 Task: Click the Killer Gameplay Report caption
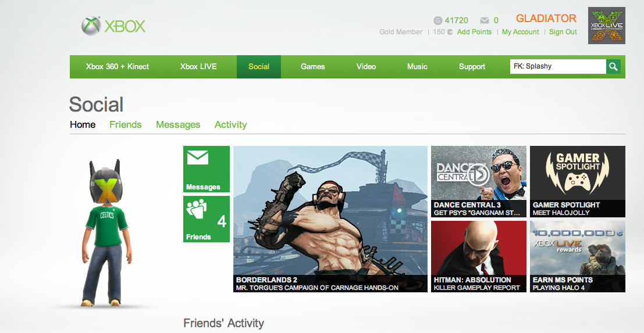(x=477, y=288)
